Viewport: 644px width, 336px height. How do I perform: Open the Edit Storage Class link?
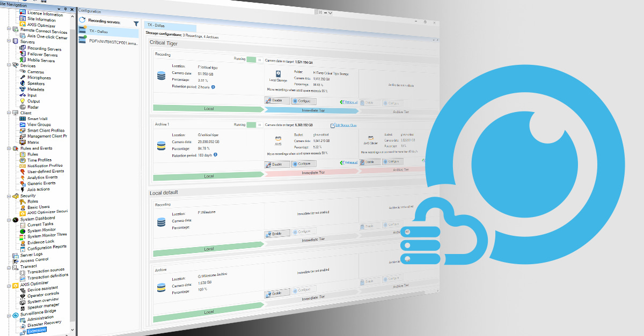(x=343, y=125)
